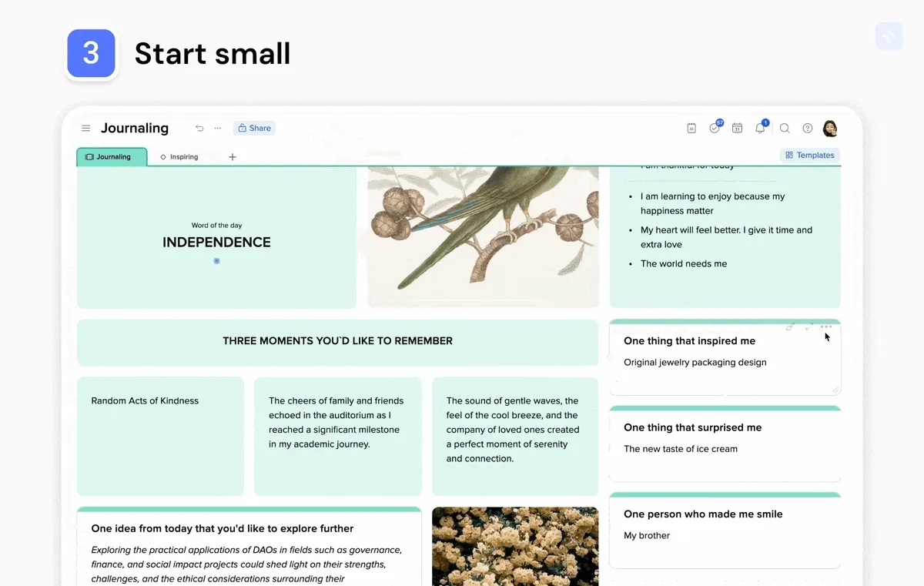Click the undo arrow icon

tap(199, 129)
